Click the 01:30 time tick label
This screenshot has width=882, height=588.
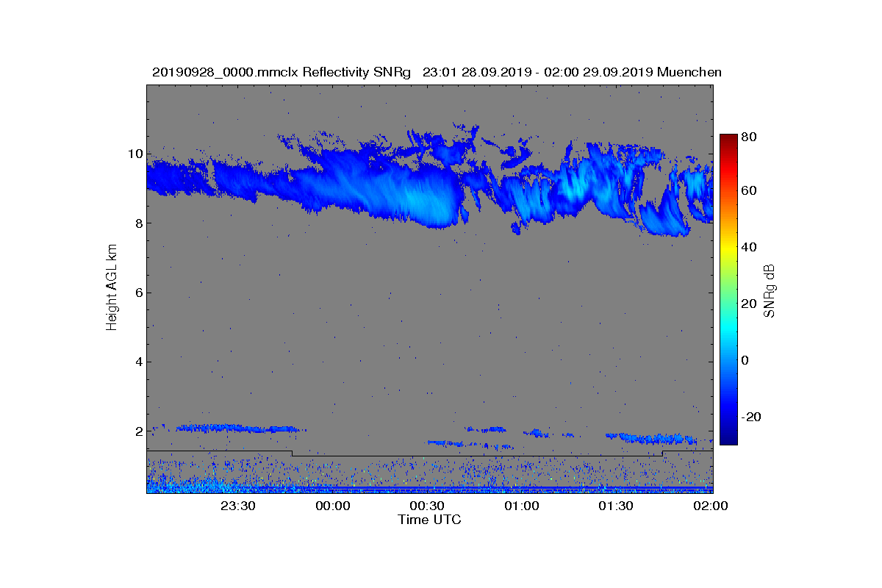pyautogui.click(x=616, y=506)
